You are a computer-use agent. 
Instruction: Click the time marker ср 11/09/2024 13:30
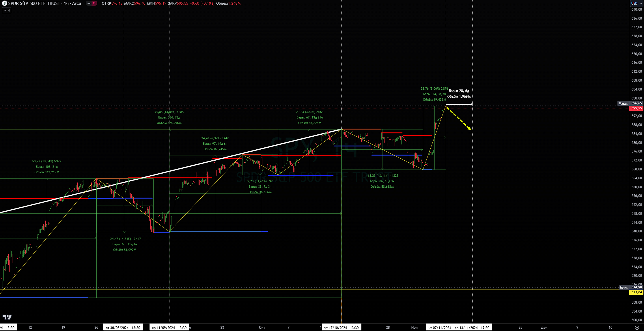point(169,328)
